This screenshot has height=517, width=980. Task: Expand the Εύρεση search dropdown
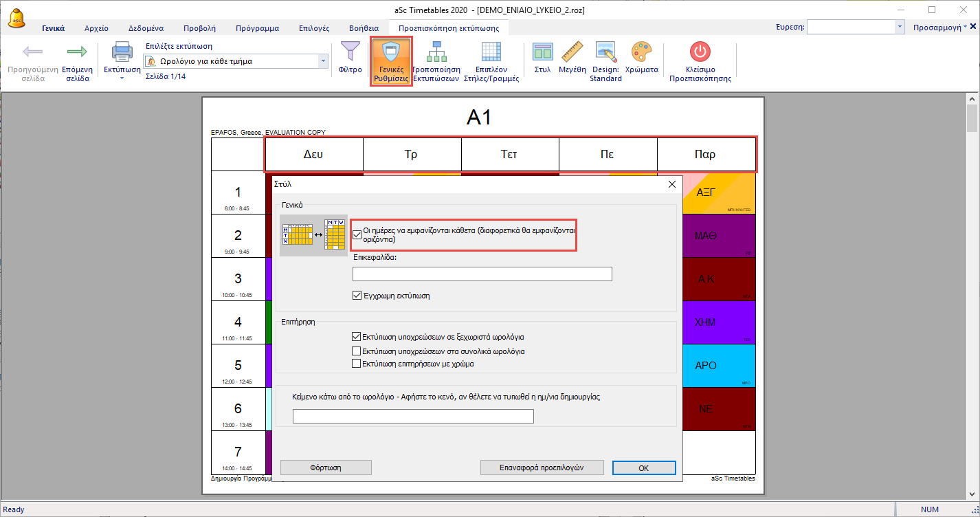(x=900, y=27)
